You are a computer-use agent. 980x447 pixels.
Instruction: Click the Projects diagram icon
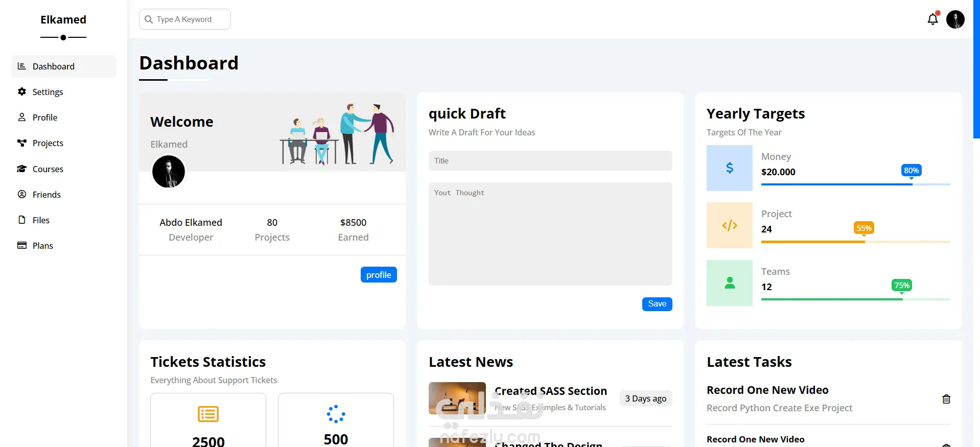[21, 143]
